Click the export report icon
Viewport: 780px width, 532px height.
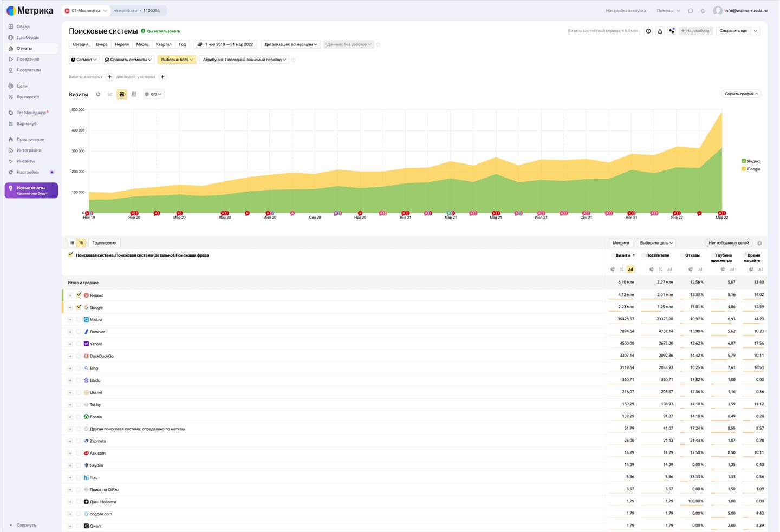tap(660, 31)
